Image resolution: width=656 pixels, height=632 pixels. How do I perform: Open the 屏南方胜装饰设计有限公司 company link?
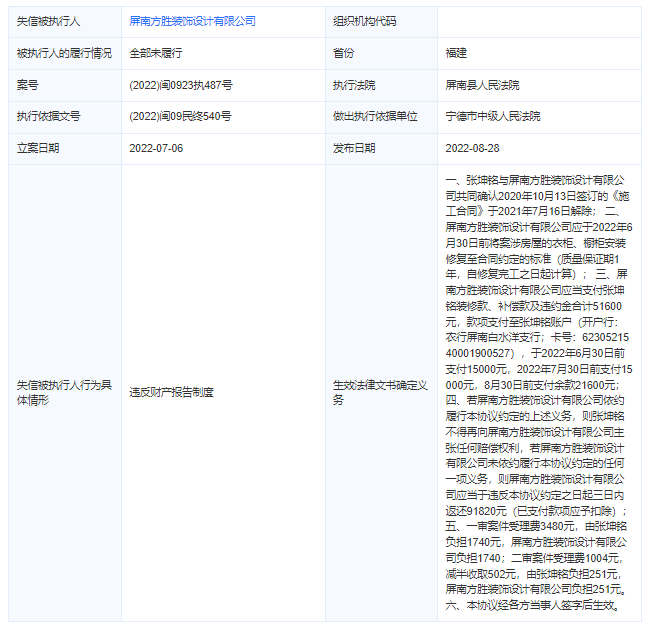click(192, 20)
